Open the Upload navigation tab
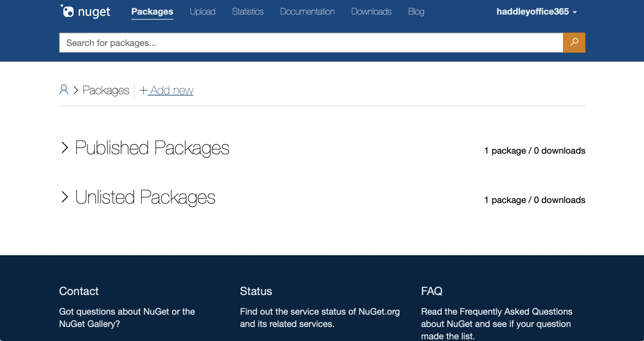Image resolution: width=644 pixels, height=341 pixels. pyautogui.click(x=202, y=12)
